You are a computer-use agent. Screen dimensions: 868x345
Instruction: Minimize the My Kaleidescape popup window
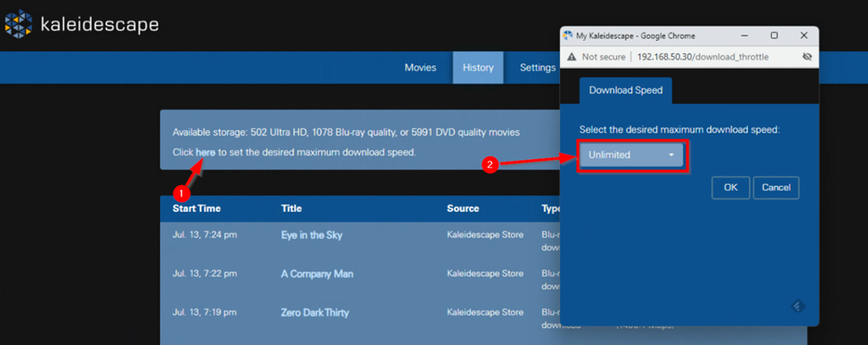click(744, 36)
